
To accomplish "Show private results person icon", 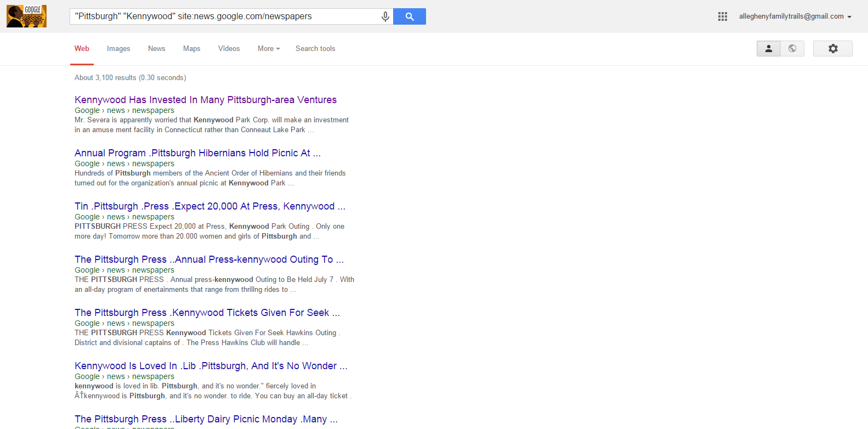I will point(769,48).
